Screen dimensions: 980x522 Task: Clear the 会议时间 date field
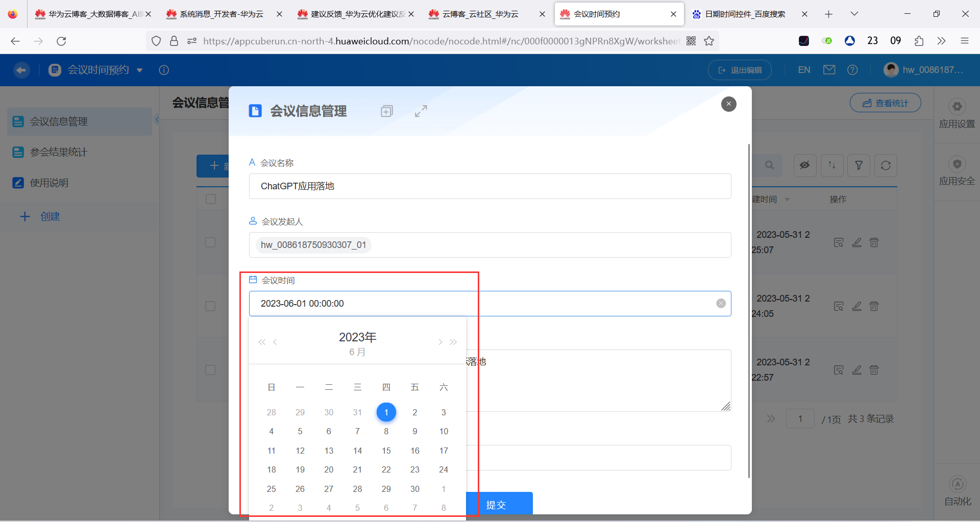(720, 303)
